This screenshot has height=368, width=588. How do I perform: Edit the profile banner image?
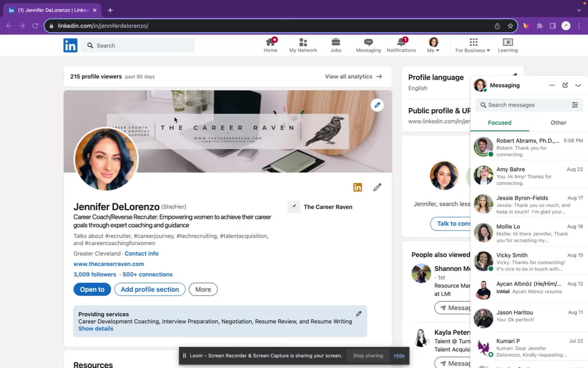tap(377, 105)
